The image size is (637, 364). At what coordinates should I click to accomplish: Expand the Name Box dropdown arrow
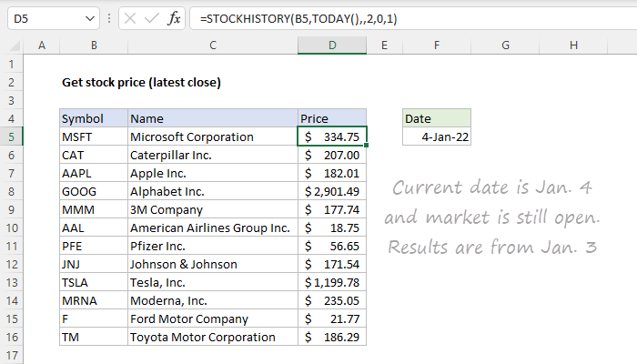point(90,19)
